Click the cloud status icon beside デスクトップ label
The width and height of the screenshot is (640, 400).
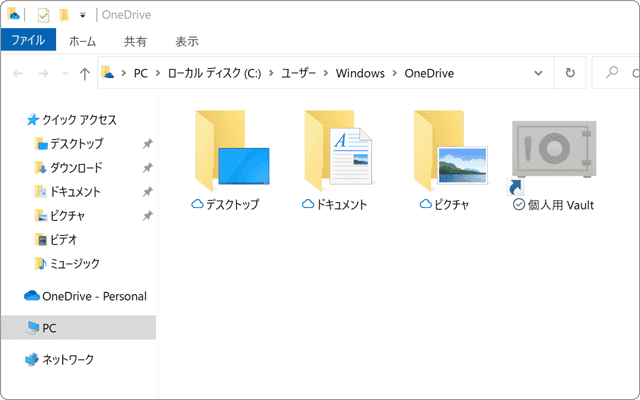pyautogui.click(x=198, y=204)
